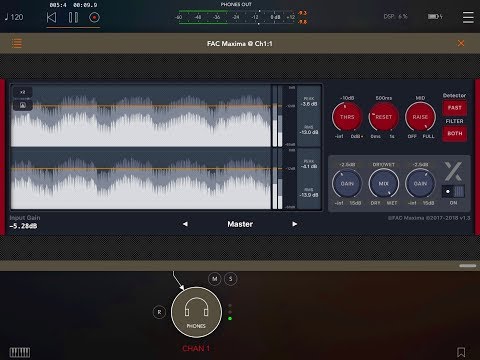Click the upper RMS -13.0 dB readout
Image resolution: width=480 pixels, height=360 pixels.
click(309, 130)
